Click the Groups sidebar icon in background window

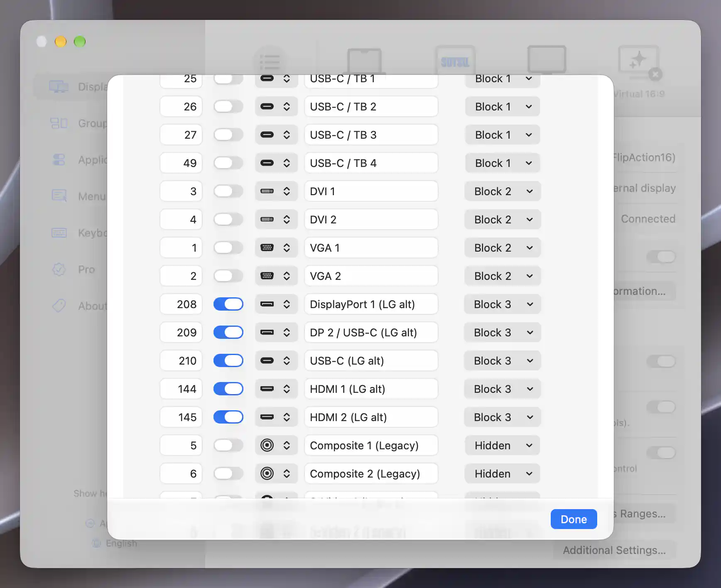coord(59,123)
